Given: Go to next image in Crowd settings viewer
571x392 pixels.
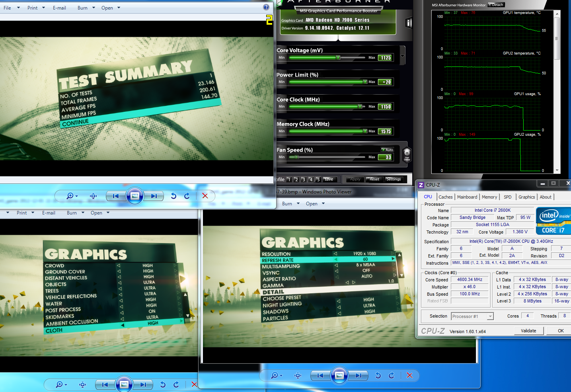Looking at the screenshot, I should [143, 384].
